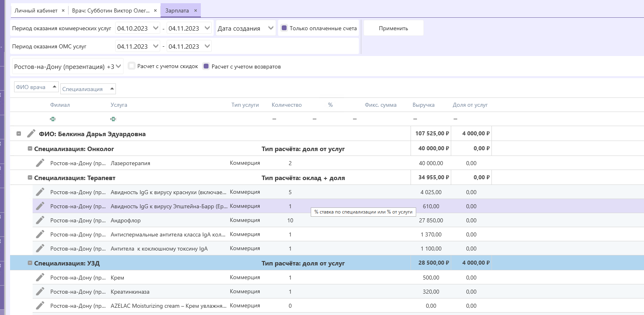Click the 28 500,00 ₽ УЗД subtotal
This screenshot has height=315, width=644.
pos(433,263)
